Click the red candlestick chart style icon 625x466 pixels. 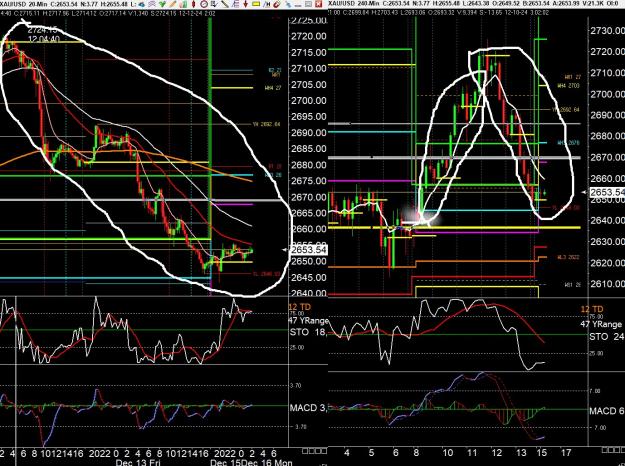[x=193, y=4]
